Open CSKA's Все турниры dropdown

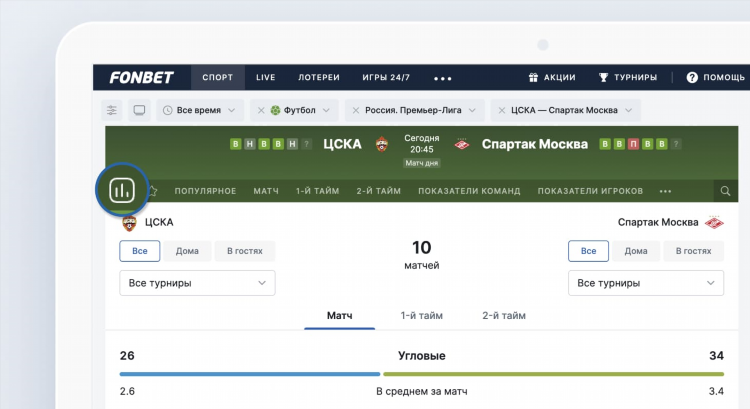coord(197,283)
